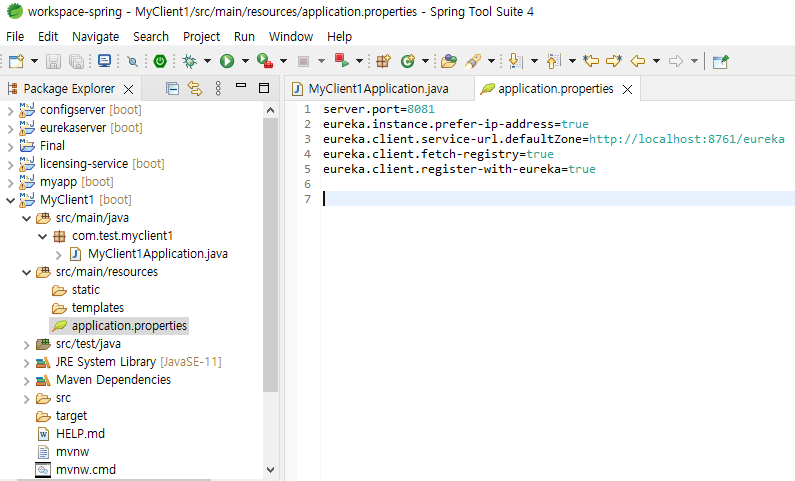Open the Run menu

point(244,36)
